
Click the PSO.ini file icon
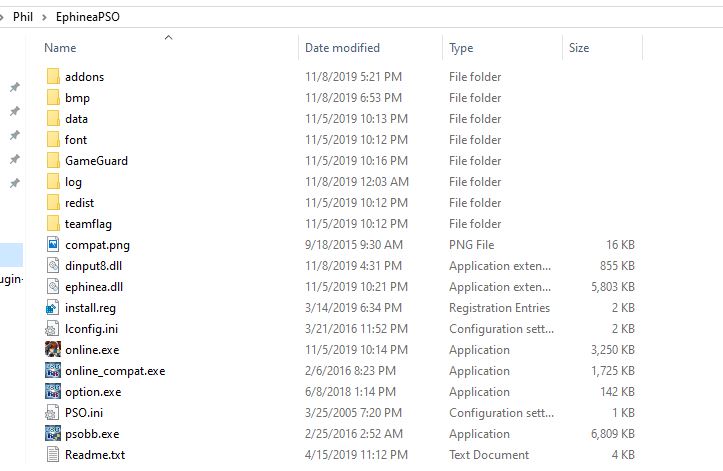52,412
